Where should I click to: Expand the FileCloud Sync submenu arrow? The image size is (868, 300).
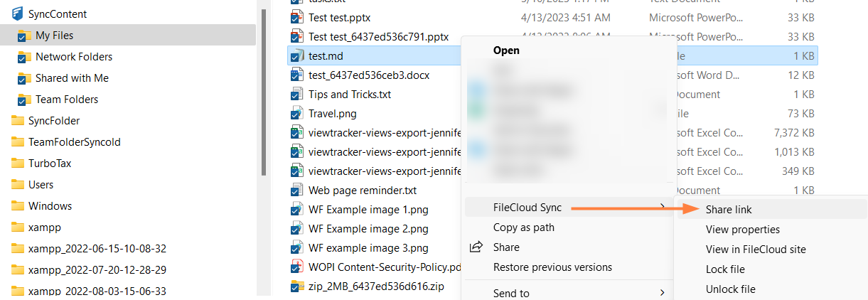663,208
